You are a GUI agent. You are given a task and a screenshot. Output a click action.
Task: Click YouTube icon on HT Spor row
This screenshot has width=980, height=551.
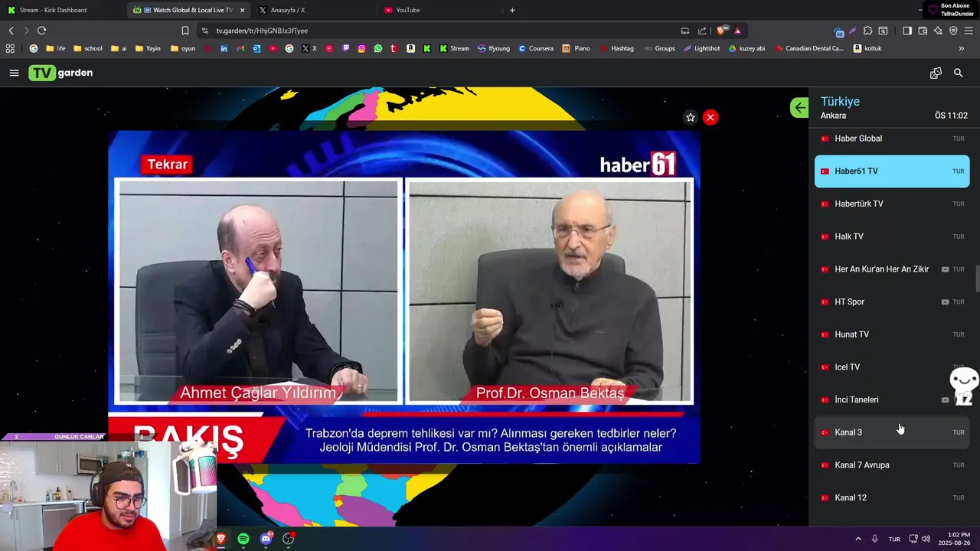tap(945, 302)
